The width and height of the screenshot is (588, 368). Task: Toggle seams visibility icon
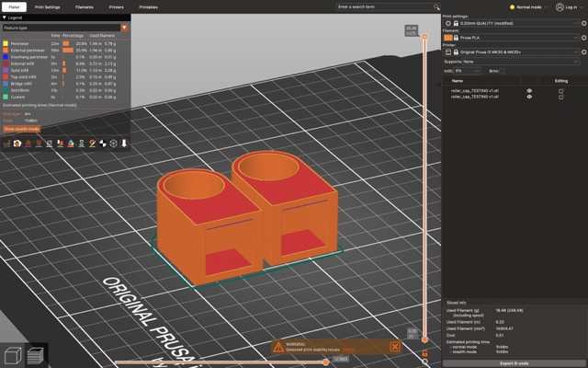tap(49, 144)
